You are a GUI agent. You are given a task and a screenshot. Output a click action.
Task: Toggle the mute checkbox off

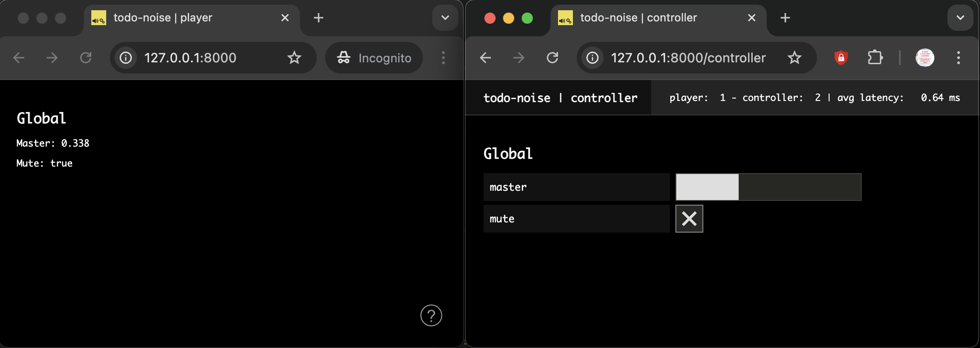click(x=689, y=219)
